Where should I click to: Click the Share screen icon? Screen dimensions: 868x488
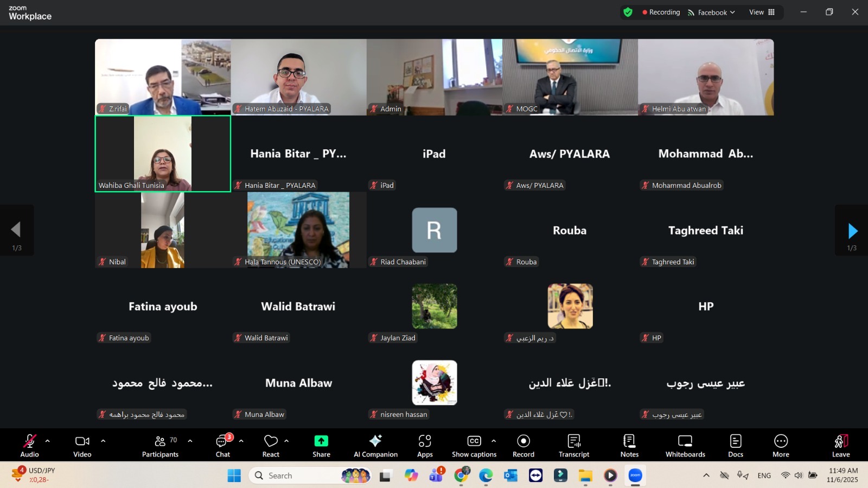(321, 445)
